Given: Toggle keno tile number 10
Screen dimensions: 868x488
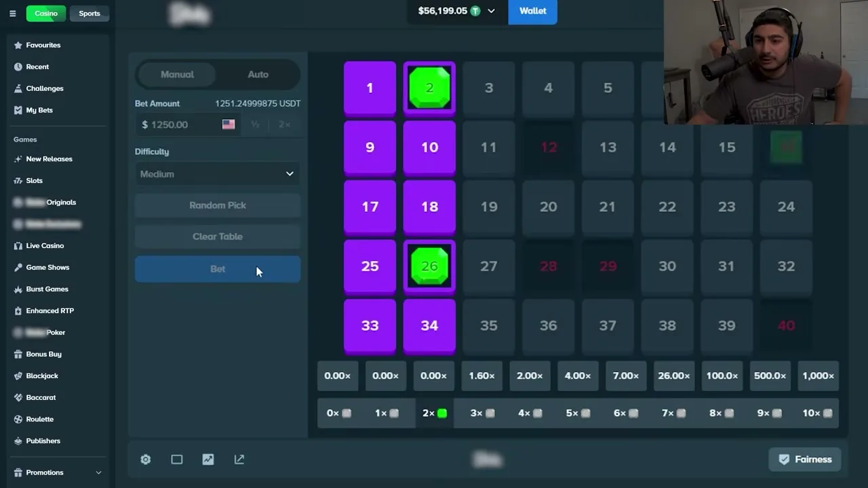Looking at the screenshot, I should 429,147.
